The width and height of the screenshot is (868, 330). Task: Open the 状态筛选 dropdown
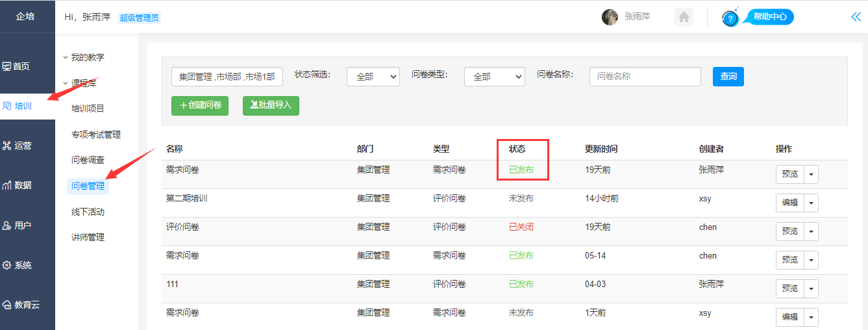[373, 77]
